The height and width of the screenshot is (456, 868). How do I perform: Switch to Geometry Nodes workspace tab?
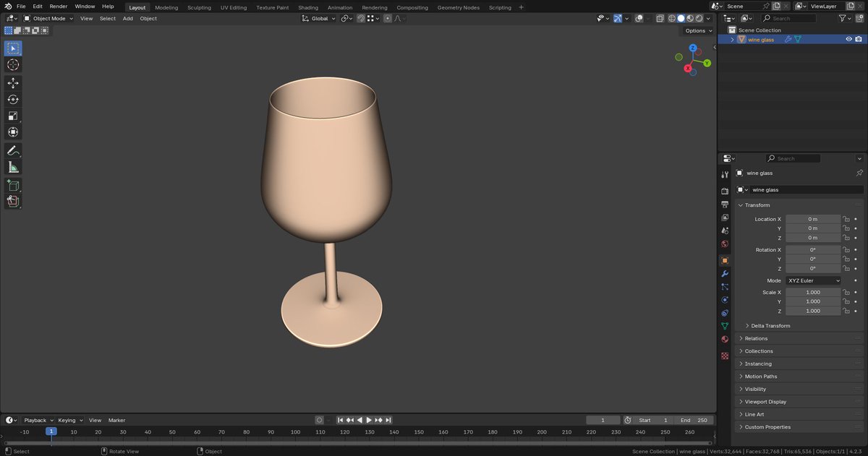coord(458,7)
